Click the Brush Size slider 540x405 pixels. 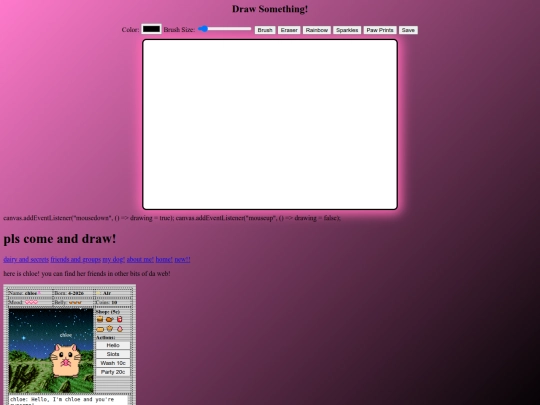pyautogui.click(x=225, y=29)
